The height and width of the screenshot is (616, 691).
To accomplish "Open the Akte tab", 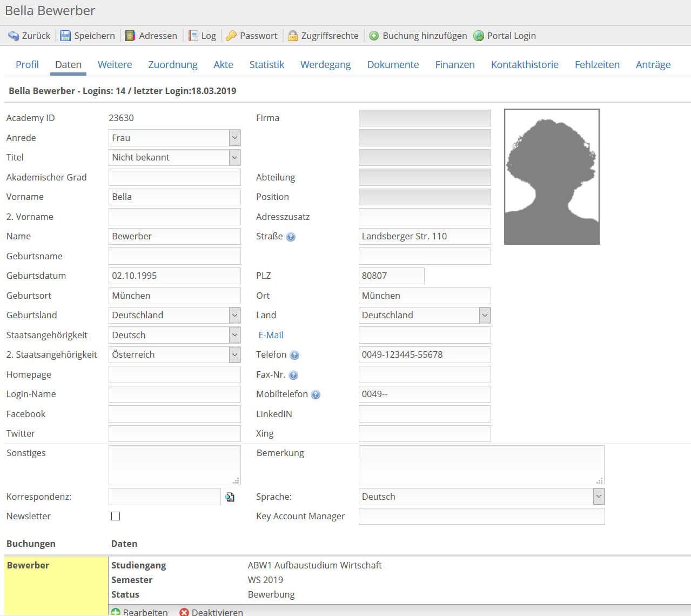I will click(223, 64).
